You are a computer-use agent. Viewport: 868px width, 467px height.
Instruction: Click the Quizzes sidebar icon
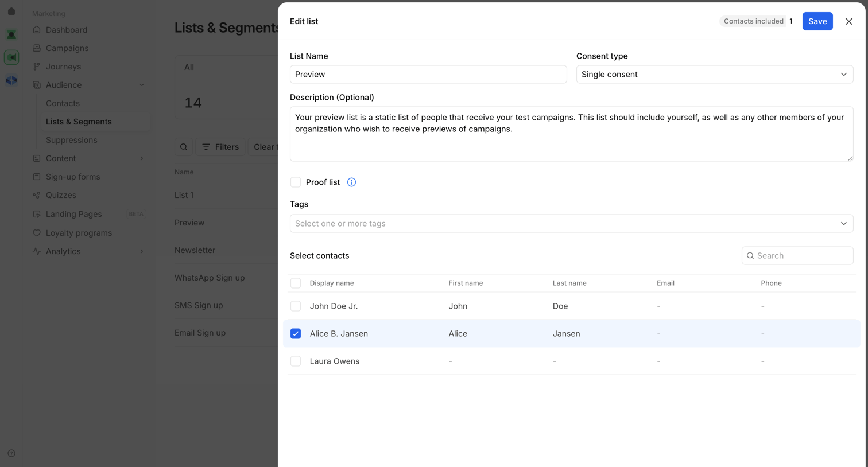click(x=37, y=195)
